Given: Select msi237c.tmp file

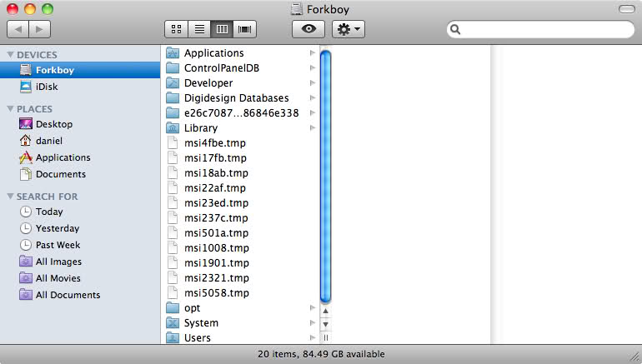Looking at the screenshot, I should coord(241,218).
